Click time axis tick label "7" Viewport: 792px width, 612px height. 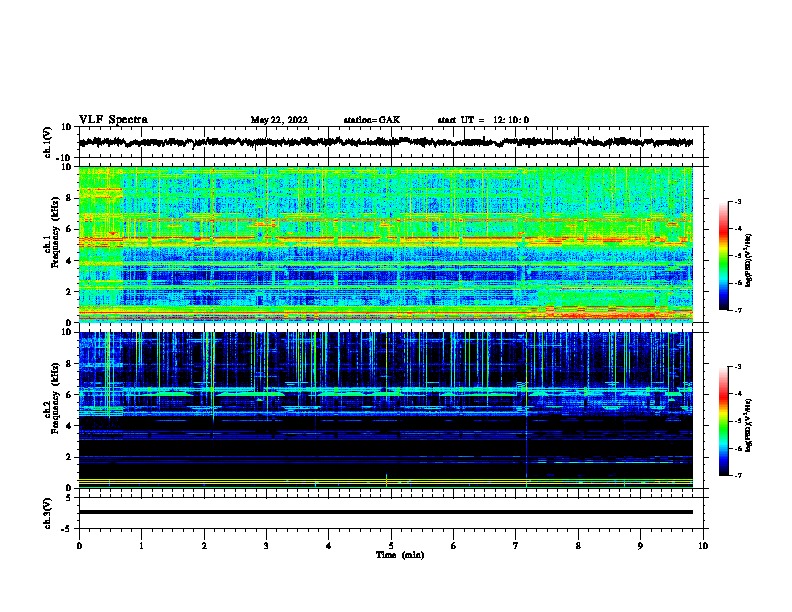[x=516, y=546]
